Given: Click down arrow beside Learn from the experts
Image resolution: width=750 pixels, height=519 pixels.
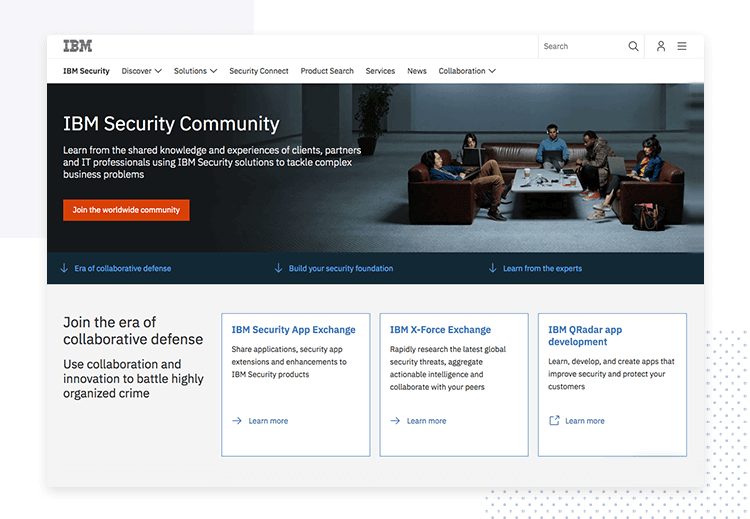Looking at the screenshot, I should [493, 268].
